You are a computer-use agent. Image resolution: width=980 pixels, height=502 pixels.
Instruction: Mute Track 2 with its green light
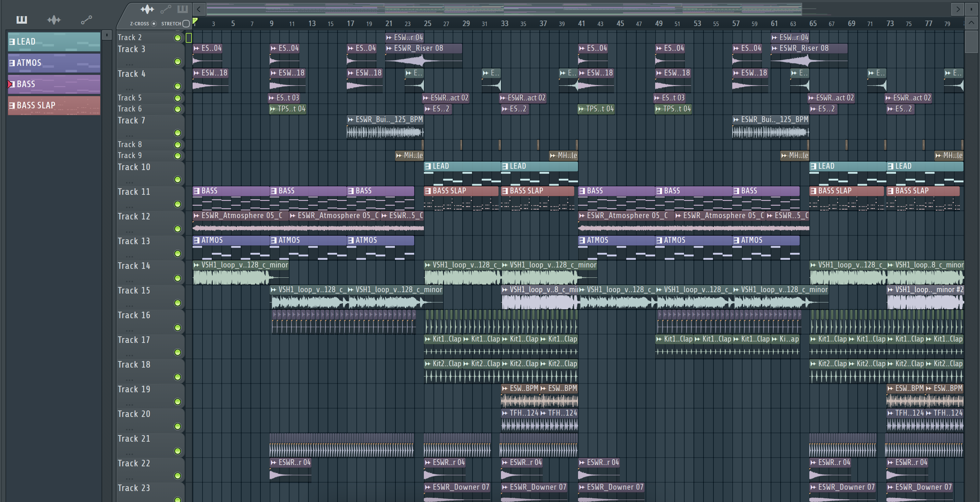point(177,38)
